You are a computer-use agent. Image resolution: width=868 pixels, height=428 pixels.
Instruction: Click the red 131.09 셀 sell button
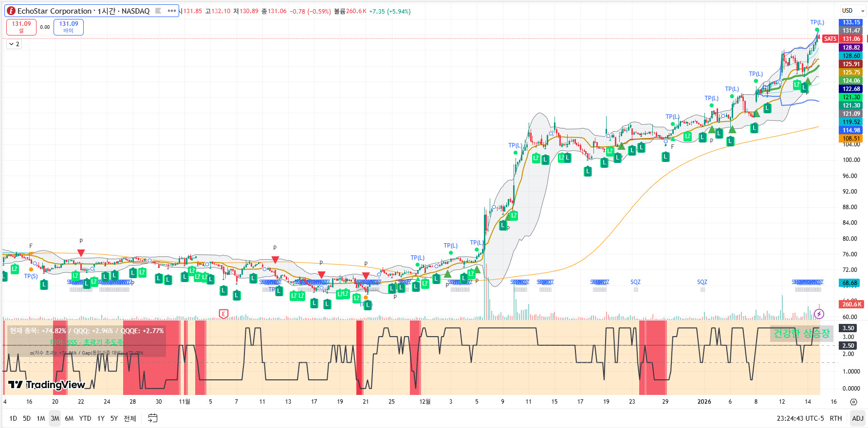click(x=21, y=27)
